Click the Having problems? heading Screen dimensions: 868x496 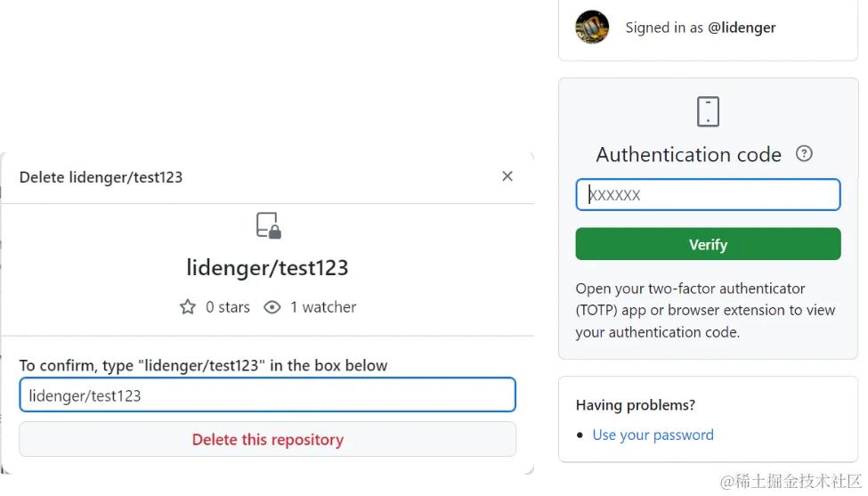[x=636, y=405]
